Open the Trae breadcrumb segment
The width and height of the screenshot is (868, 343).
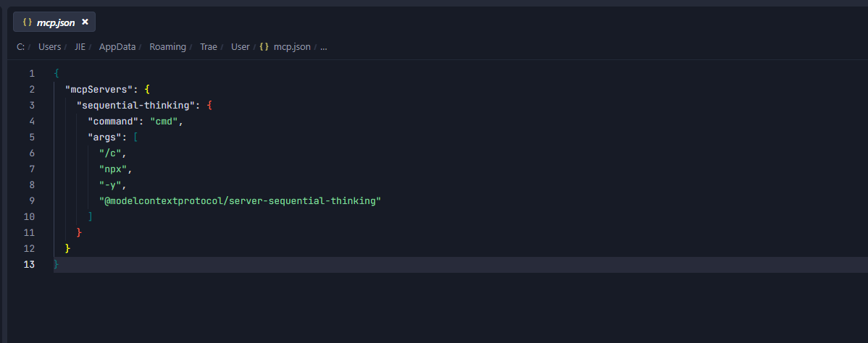coord(209,47)
